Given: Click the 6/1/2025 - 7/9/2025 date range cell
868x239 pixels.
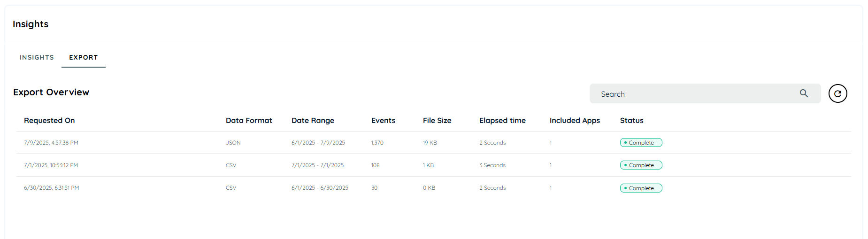Looking at the screenshot, I should point(318,143).
